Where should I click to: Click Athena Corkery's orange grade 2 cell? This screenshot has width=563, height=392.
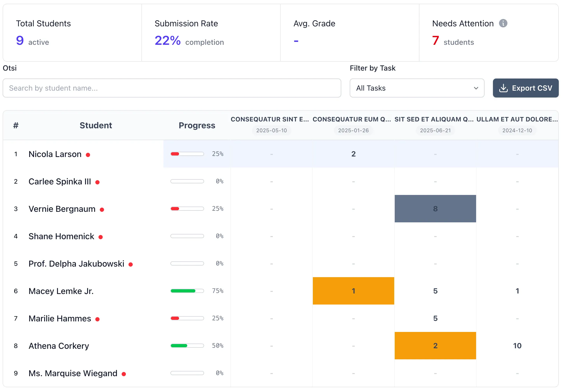(x=435, y=346)
